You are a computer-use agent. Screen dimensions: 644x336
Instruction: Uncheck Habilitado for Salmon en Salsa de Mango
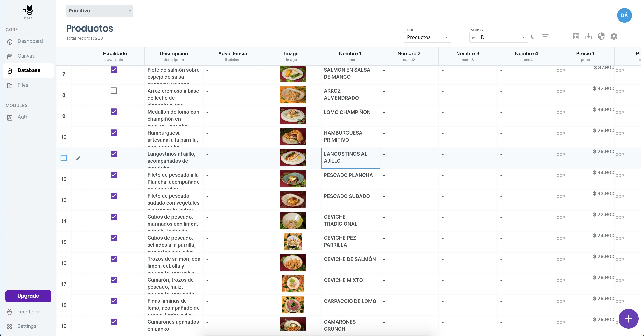pyautogui.click(x=114, y=70)
